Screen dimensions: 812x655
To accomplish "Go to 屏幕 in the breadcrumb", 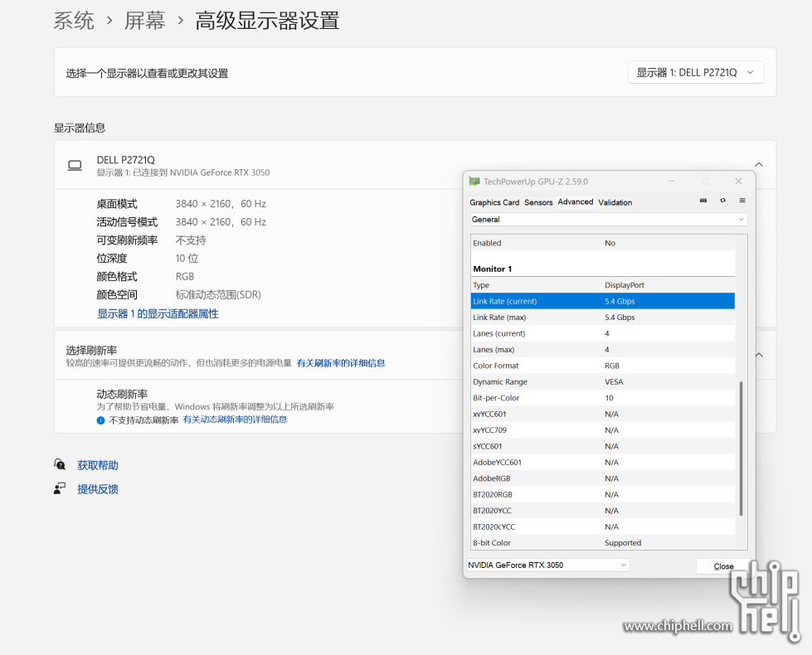I will pos(144,22).
